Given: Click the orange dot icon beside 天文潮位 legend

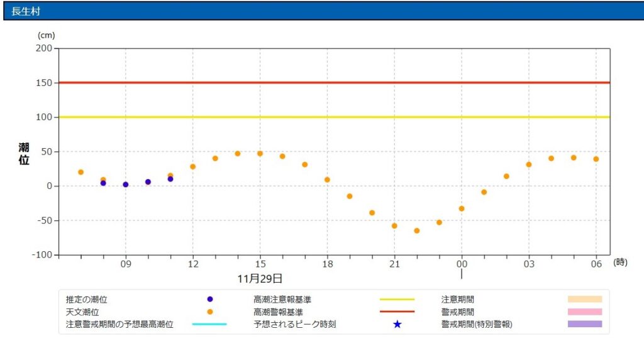Looking at the screenshot, I should click(x=210, y=312).
